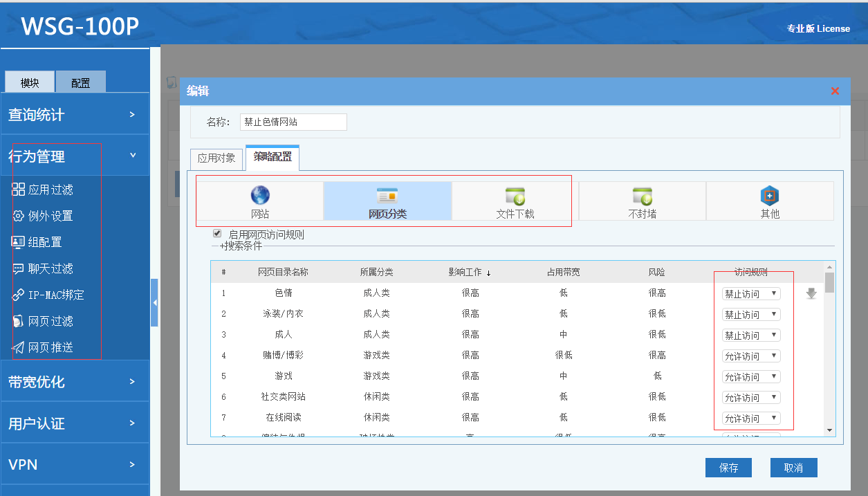Screen dimensions: 868x496
Task: Click the 其他 hexagon icon
Action: 770,196
